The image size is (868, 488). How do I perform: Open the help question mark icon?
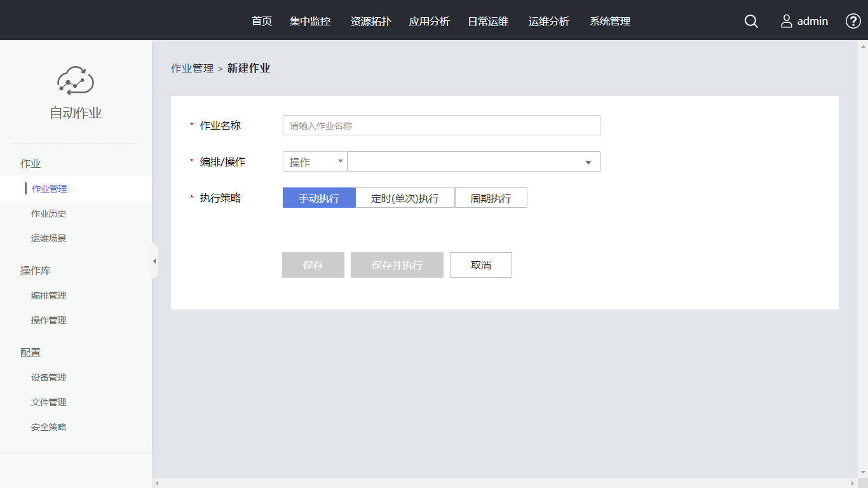click(x=853, y=21)
